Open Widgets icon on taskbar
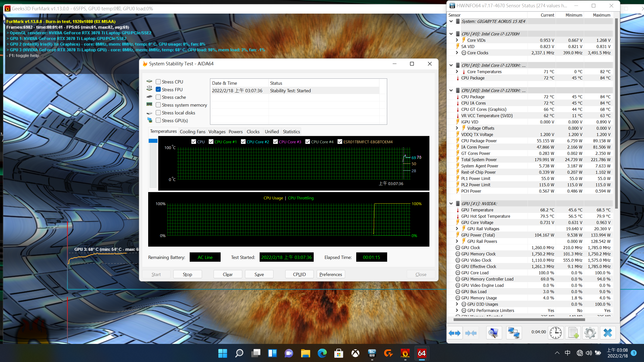The width and height of the screenshot is (644, 362). (x=272, y=353)
